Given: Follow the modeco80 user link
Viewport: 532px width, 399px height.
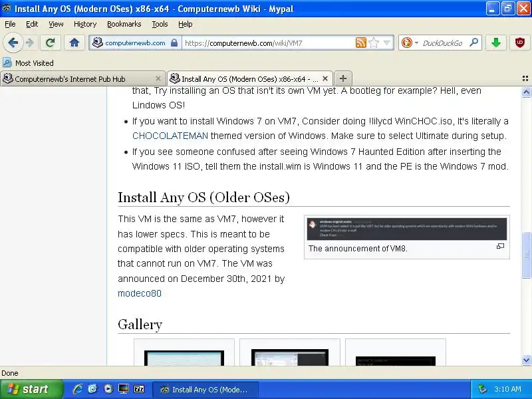Looking at the screenshot, I should (140, 293).
